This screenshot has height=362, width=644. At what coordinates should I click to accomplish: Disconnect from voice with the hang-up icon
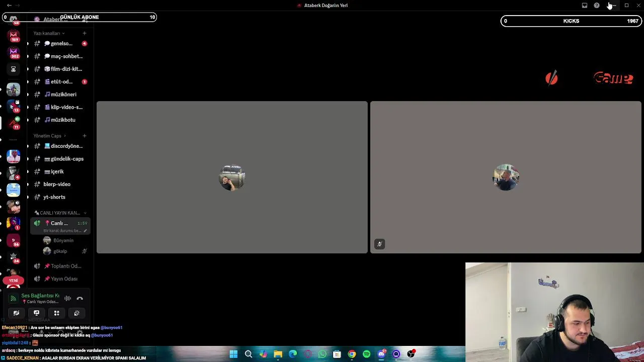point(79,298)
